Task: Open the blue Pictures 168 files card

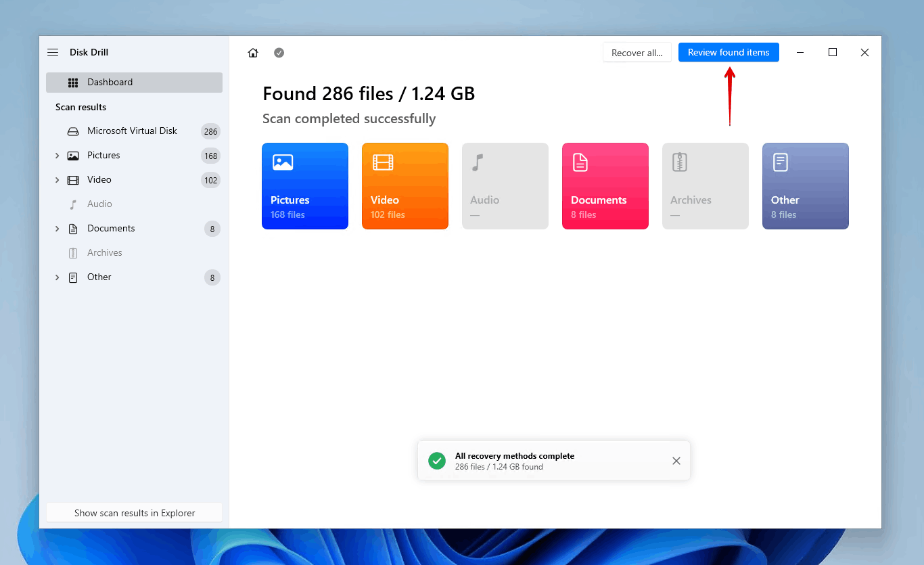Action: click(305, 186)
